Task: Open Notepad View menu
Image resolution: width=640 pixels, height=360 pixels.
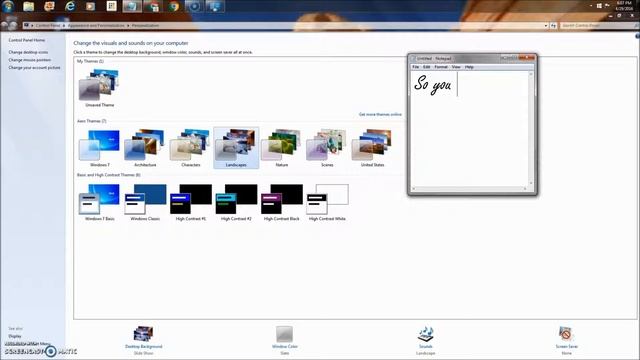Action: click(x=456, y=67)
